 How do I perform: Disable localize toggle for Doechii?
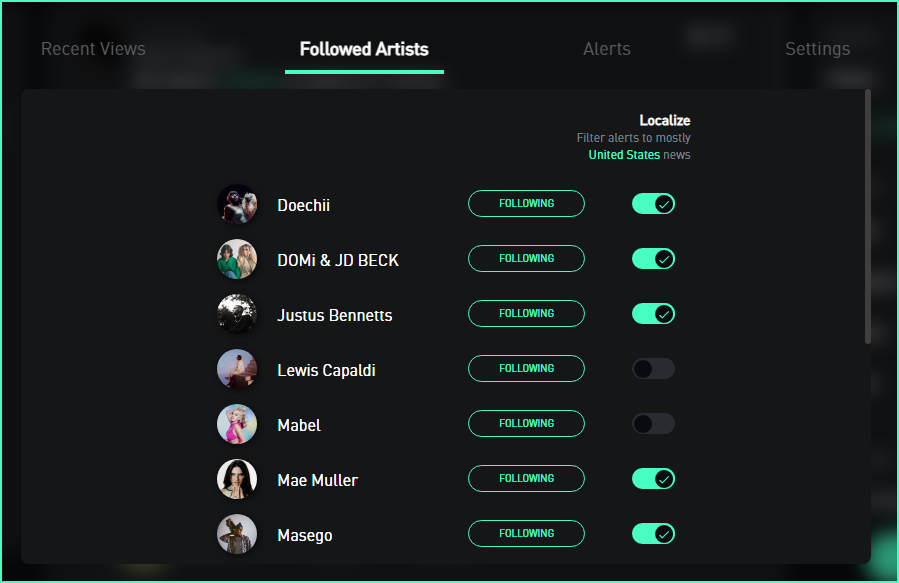[x=654, y=204]
